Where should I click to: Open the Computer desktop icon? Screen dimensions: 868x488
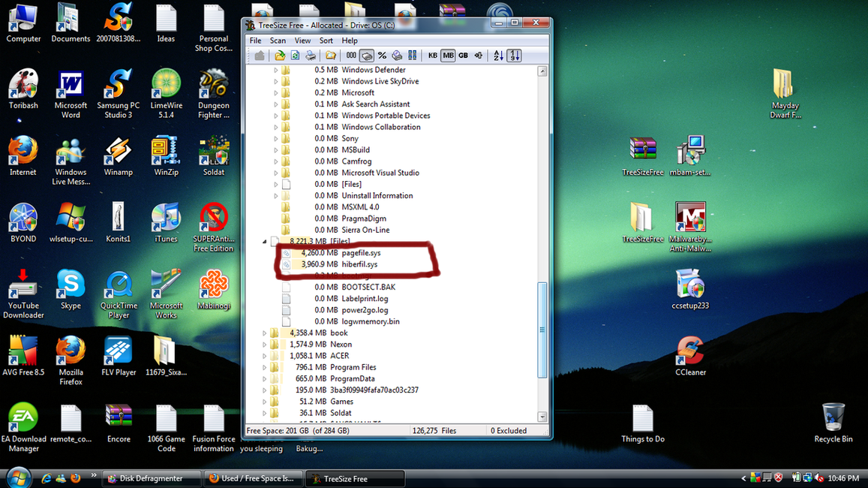(23, 24)
